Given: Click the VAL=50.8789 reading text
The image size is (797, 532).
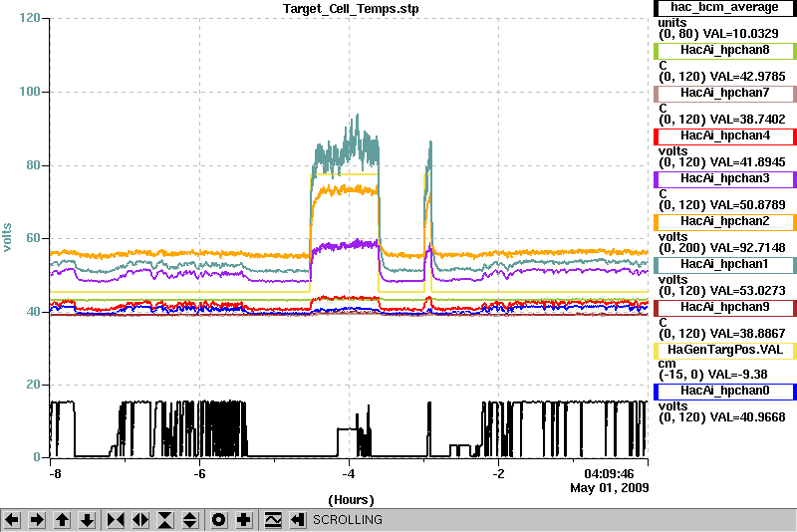Looking at the screenshot, I should (748, 205).
